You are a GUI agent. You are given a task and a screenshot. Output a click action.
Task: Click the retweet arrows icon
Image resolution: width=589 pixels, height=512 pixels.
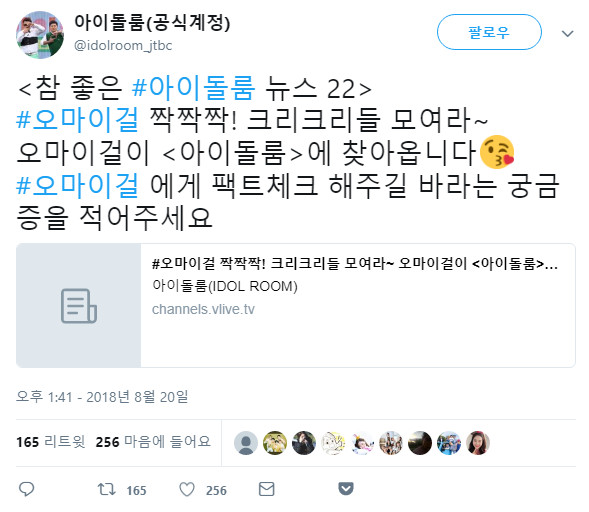pyautogui.click(x=107, y=489)
